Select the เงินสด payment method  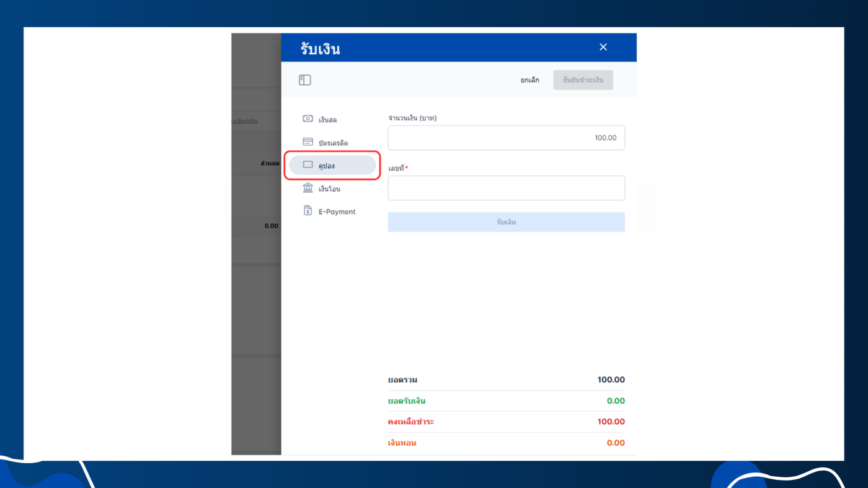pos(332,119)
